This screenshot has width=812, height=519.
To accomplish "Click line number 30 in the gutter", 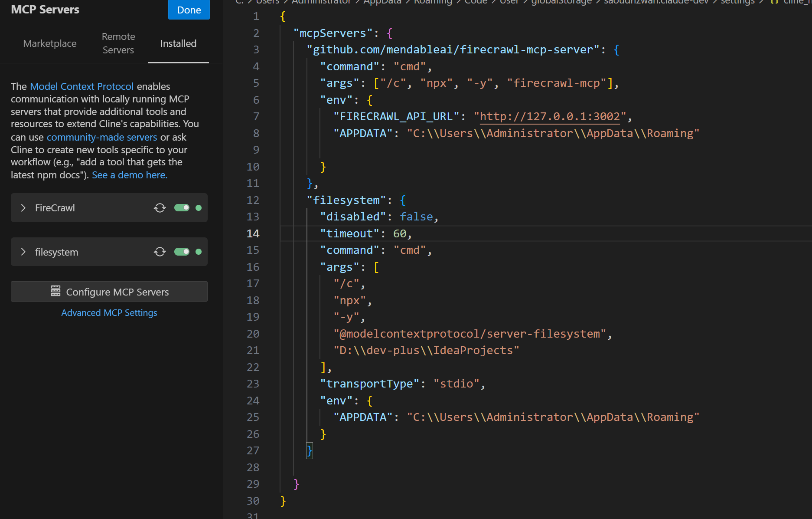I will pos(253,501).
